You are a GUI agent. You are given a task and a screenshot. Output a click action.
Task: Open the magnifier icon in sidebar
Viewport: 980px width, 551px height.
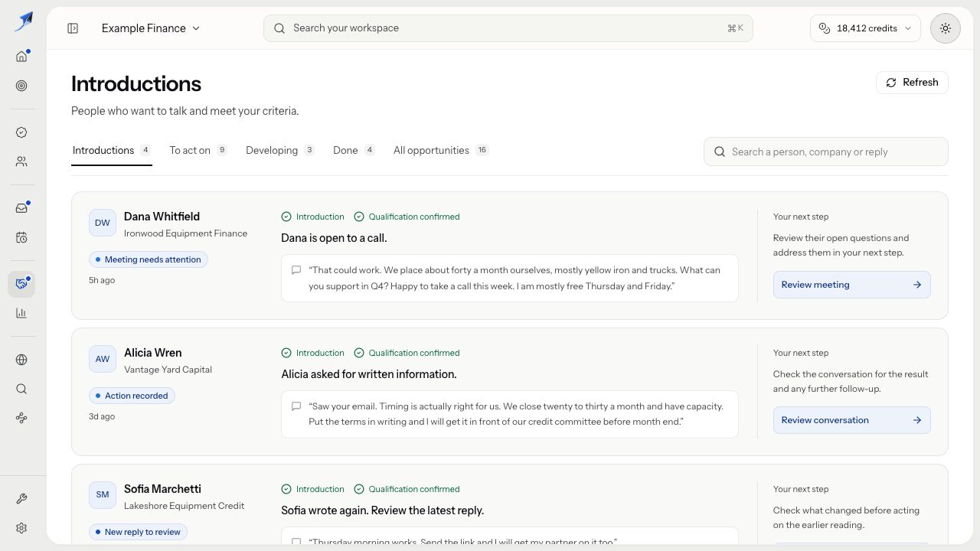coord(21,389)
